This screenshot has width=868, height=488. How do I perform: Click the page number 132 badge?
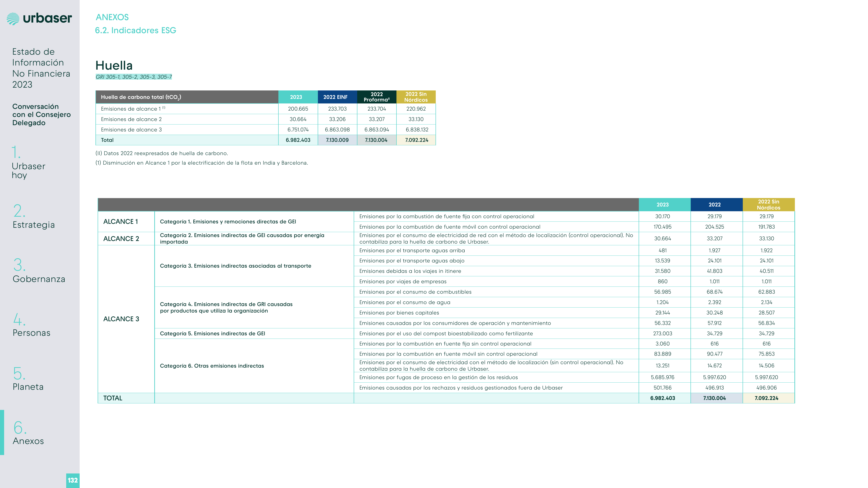(x=73, y=480)
